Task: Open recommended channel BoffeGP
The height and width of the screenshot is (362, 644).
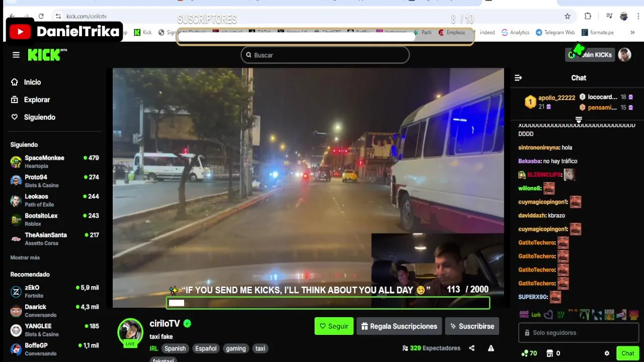Action: click(x=54, y=349)
